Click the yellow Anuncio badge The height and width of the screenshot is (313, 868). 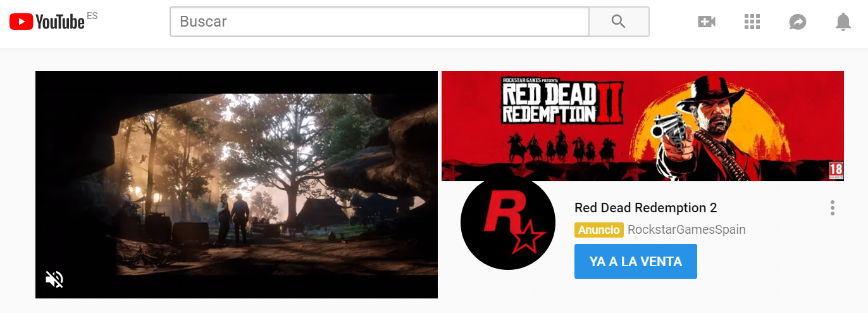[x=599, y=230]
